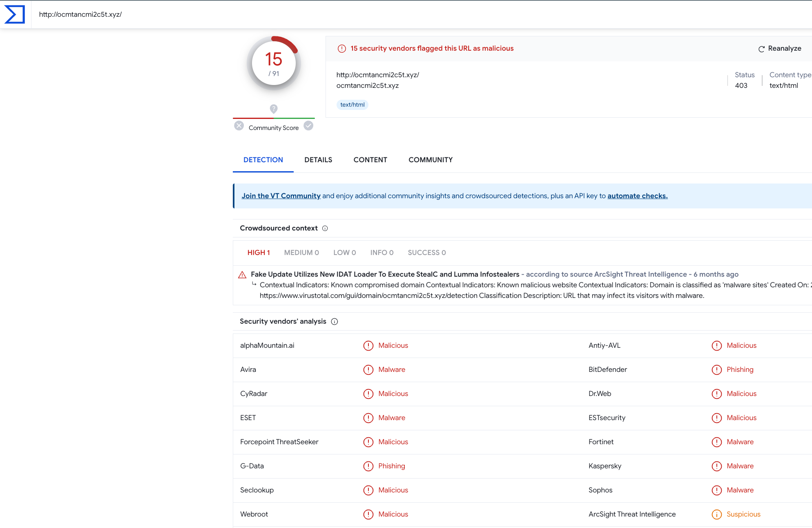Click the Webroot malicious alert icon
812x528 pixels.
click(x=368, y=515)
